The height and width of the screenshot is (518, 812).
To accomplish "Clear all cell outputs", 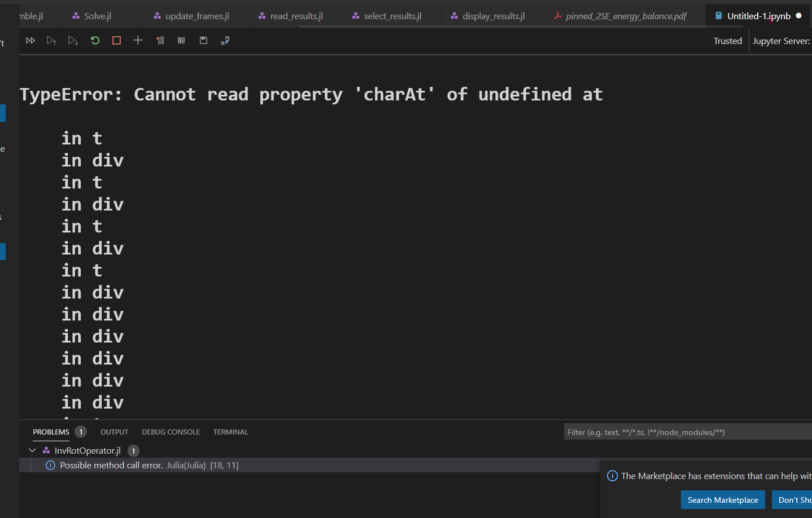I will [160, 40].
